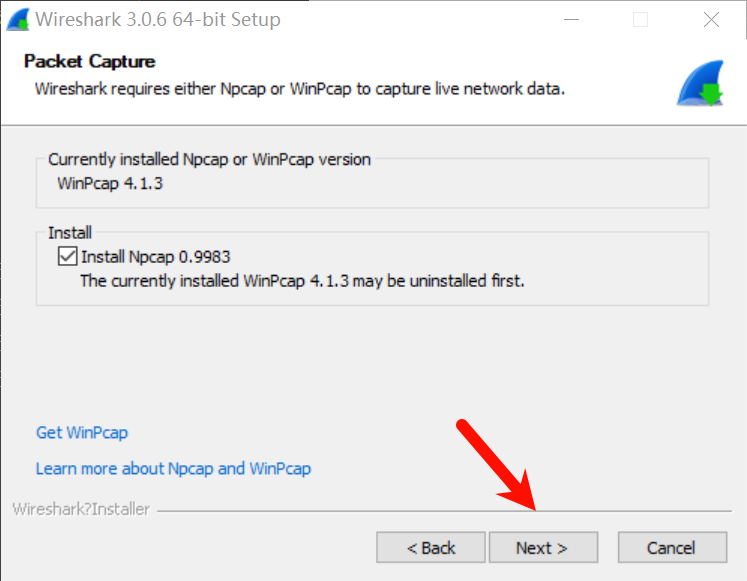Viewport: 747px width, 581px height.
Task: Click the 'may be uninstalled first' note
Action: tap(302, 281)
